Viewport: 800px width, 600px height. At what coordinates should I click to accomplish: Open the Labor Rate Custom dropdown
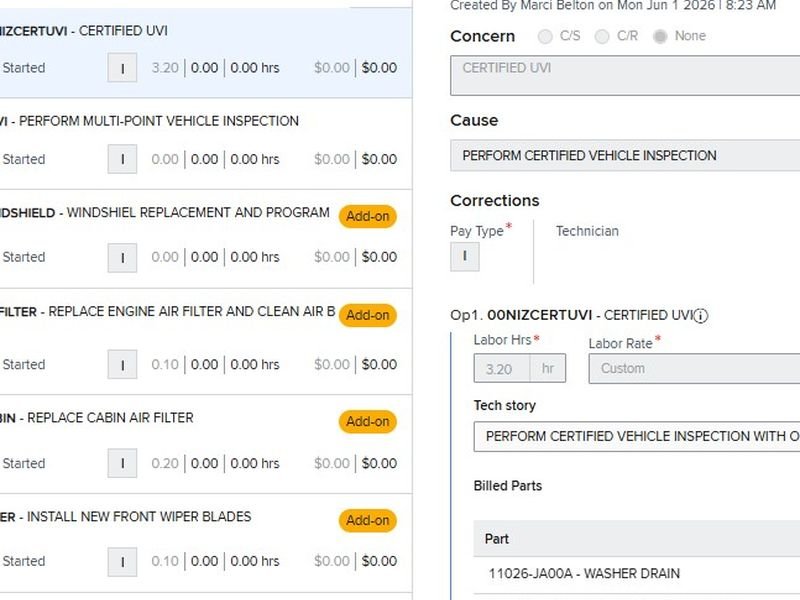[x=694, y=368]
